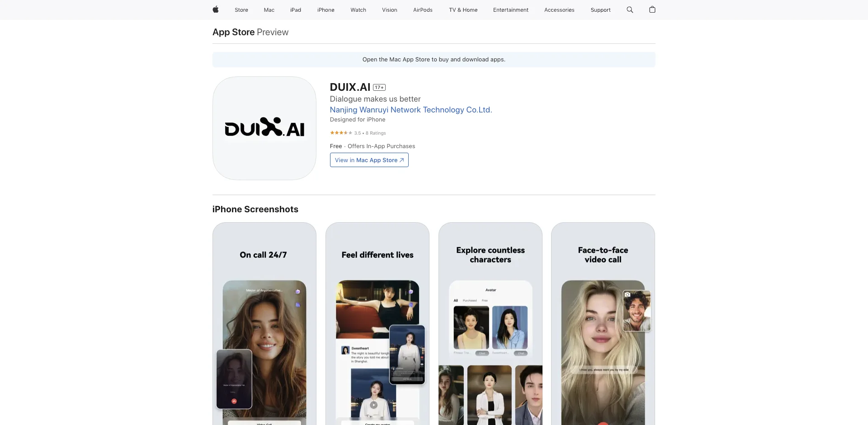Open the AirPods menu
The width and height of the screenshot is (868, 425).
point(423,10)
